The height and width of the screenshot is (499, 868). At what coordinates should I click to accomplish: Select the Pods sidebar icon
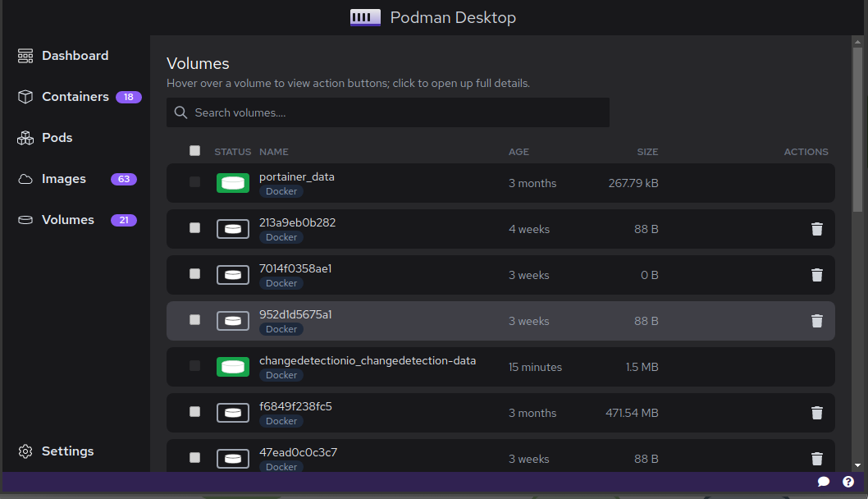(25, 137)
